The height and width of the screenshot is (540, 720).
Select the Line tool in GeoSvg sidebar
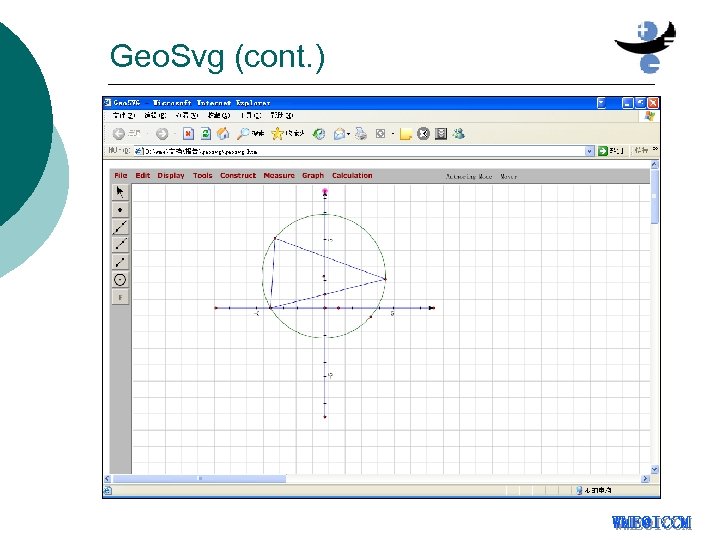pyautogui.click(x=120, y=227)
